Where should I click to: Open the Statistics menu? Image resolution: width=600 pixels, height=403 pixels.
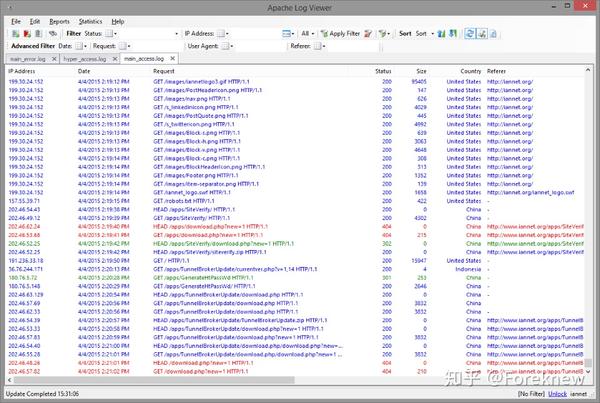[x=90, y=21]
